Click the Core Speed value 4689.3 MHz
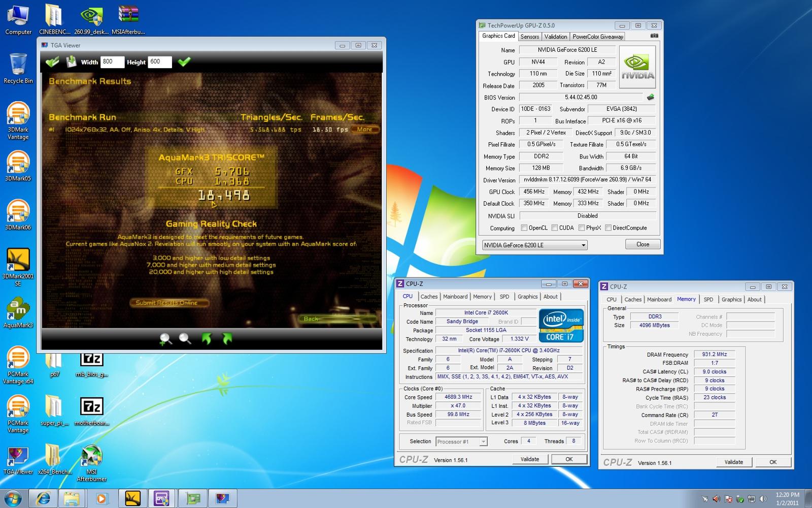This screenshot has height=508, width=812. [x=458, y=397]
